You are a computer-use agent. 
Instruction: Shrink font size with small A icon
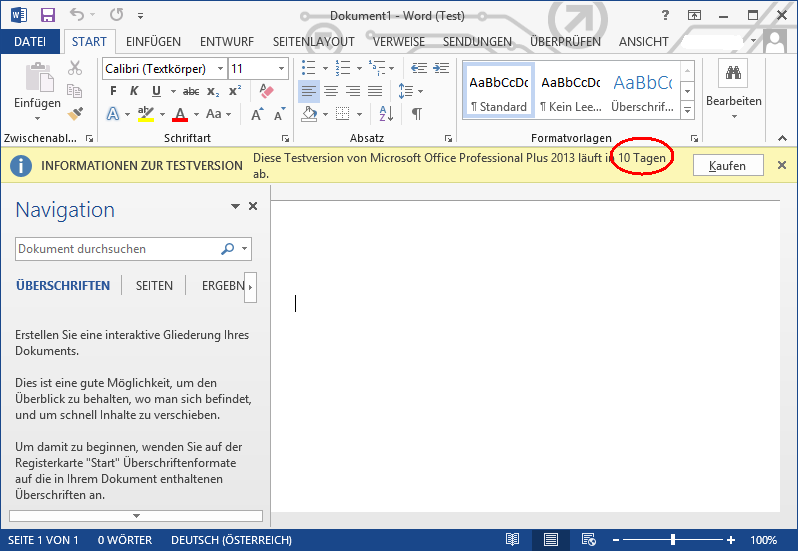(279, 114)
